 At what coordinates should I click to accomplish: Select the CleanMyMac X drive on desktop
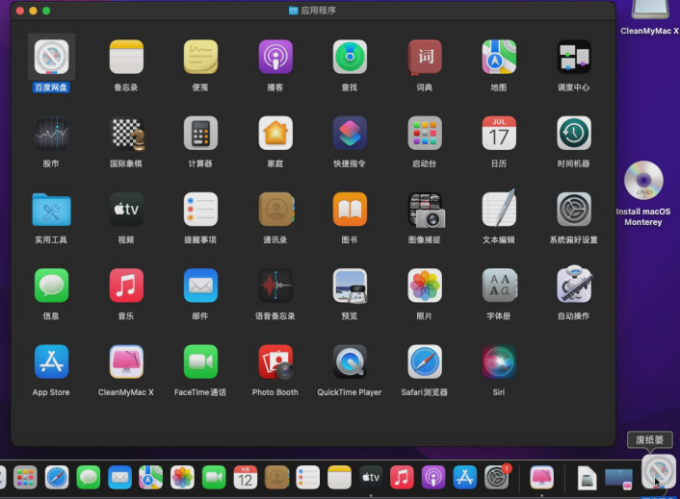click(x=650, y=10)
